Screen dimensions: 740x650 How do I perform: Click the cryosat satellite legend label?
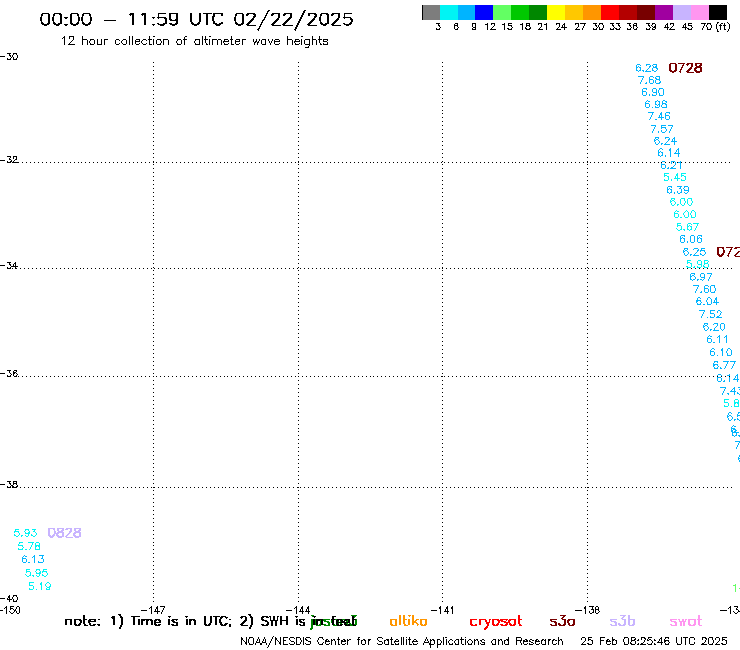click(496, 622)
